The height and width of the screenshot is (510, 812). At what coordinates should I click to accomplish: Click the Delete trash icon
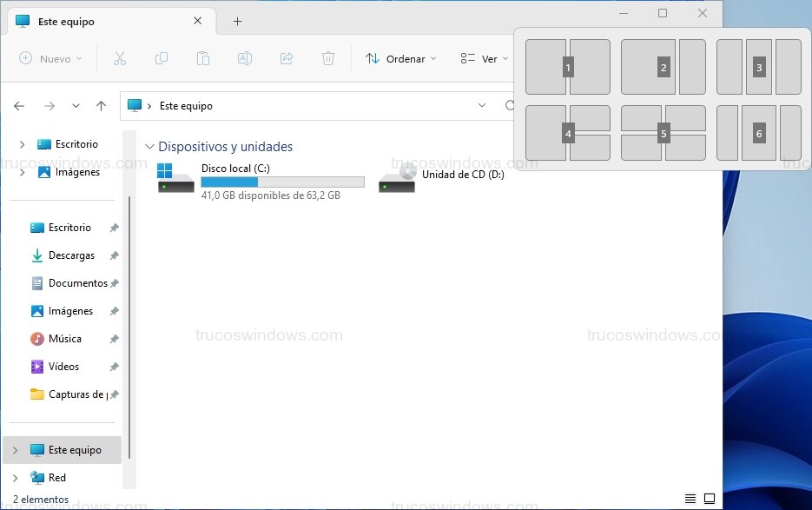pyautogui.click(x=328, y=58)
